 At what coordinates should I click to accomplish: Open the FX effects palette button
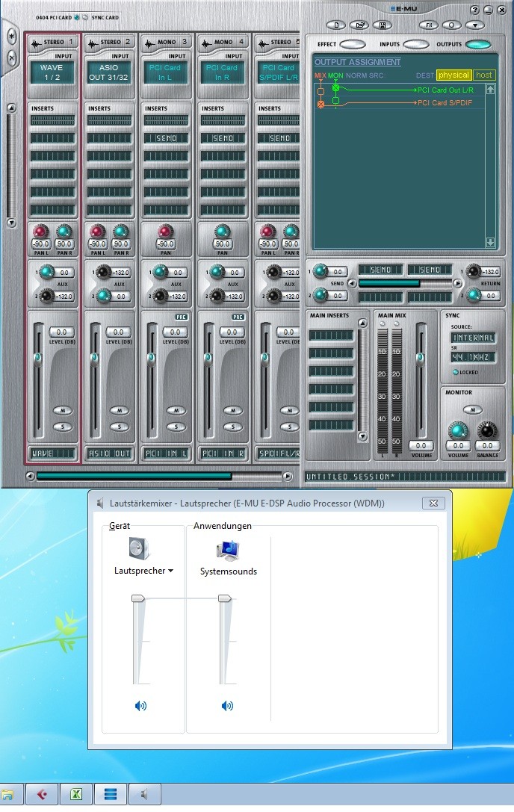[429, 25]
